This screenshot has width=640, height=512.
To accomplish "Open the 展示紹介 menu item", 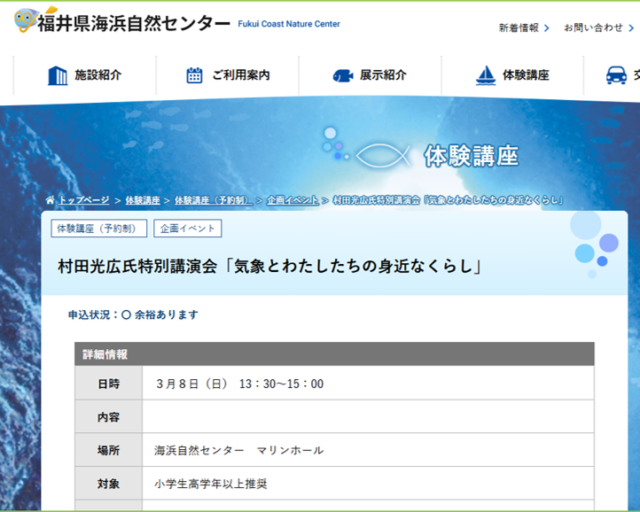I will pyautogui.click(x=383, y=75).
